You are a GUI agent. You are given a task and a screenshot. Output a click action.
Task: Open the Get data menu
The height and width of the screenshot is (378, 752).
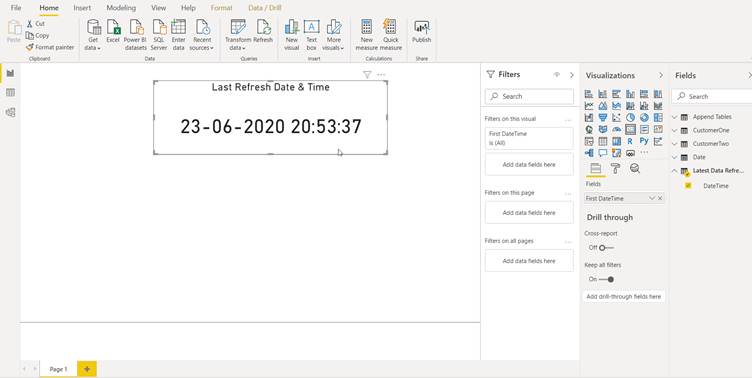click(93, 35)
